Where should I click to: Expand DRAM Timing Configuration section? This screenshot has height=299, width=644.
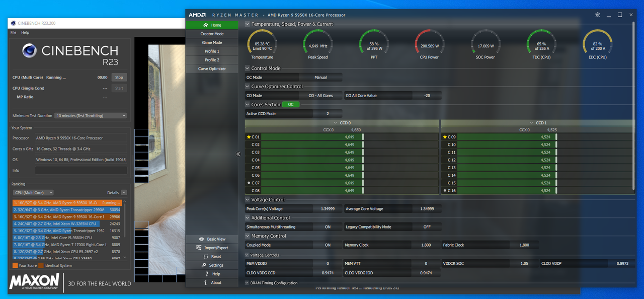click(247, 283)
